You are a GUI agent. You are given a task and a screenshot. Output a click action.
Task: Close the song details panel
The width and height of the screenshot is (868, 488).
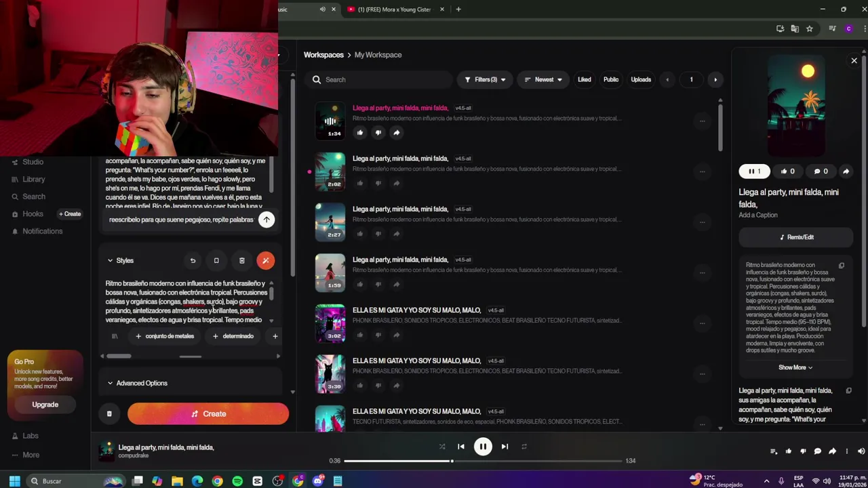point(854,60)
